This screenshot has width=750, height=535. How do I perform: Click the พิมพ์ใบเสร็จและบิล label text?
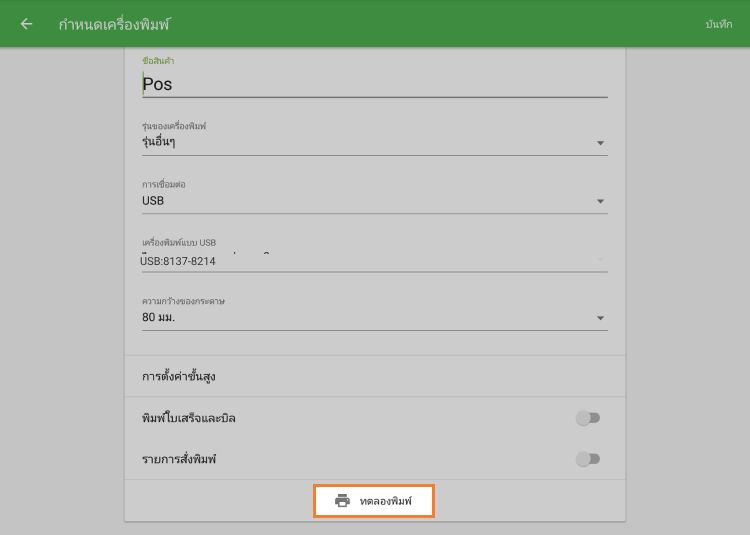[189, 418]
